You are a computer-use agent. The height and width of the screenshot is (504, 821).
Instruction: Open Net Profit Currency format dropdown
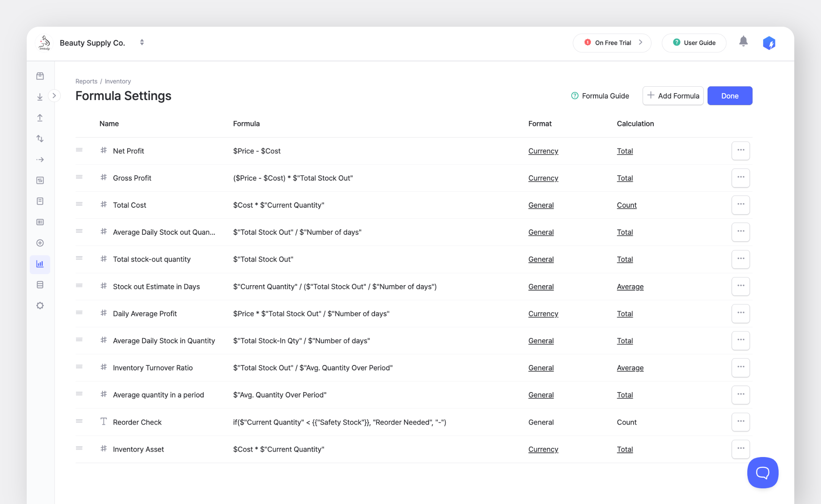[x=543, y=151]
